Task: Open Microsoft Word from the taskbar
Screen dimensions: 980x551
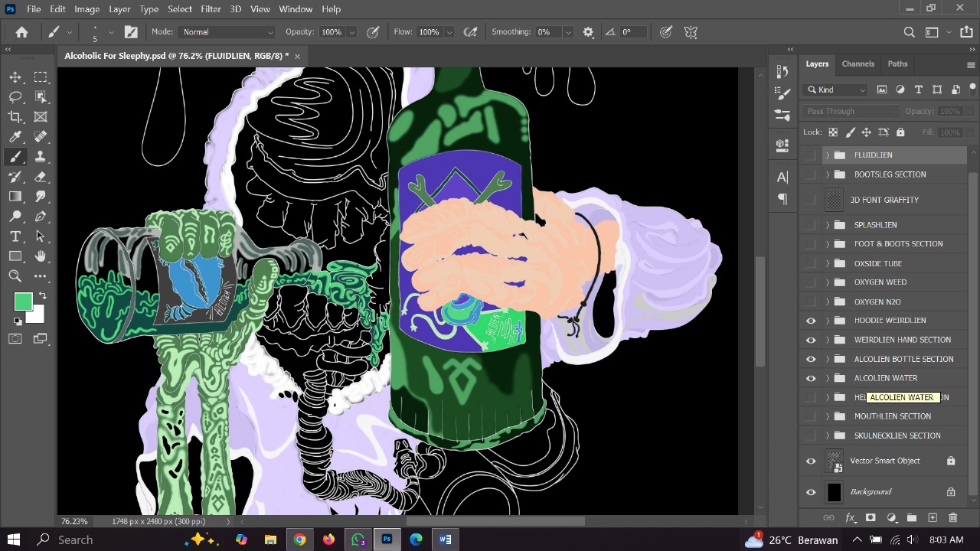Action: [x=445, y=540]
